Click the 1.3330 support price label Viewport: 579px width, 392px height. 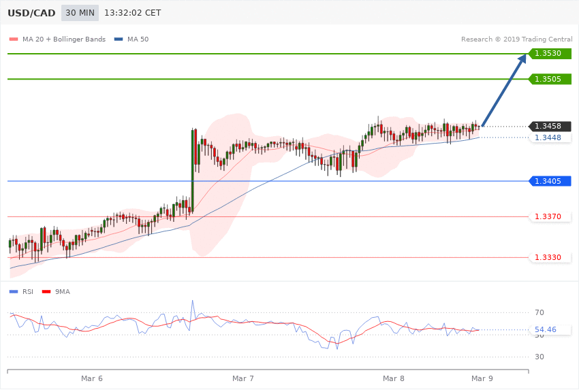click(x=550, y=257)
